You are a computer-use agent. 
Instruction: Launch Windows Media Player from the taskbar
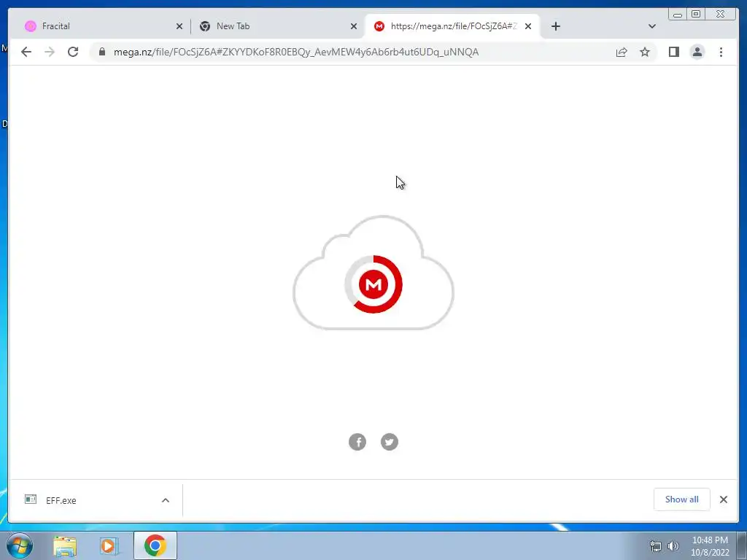108,545
